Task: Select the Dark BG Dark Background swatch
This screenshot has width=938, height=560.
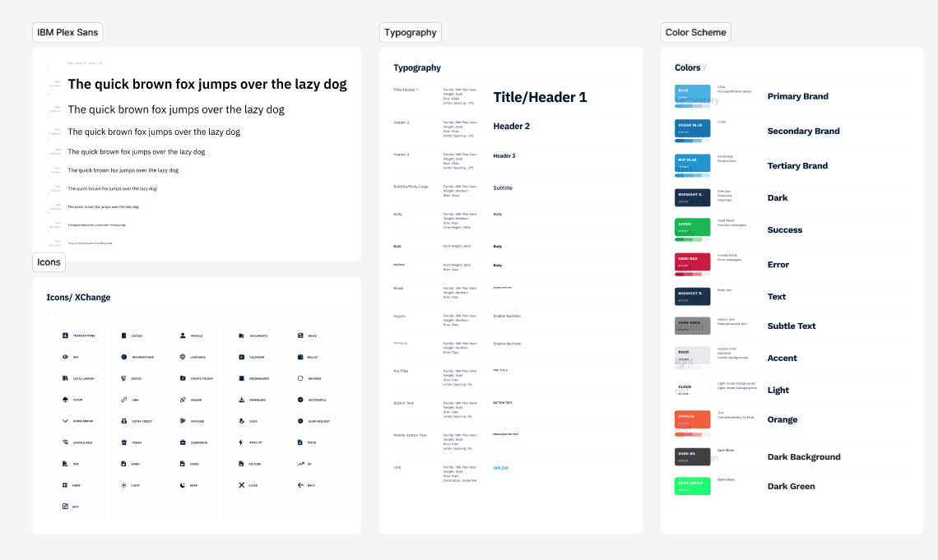Action: [x=693, y=456]
